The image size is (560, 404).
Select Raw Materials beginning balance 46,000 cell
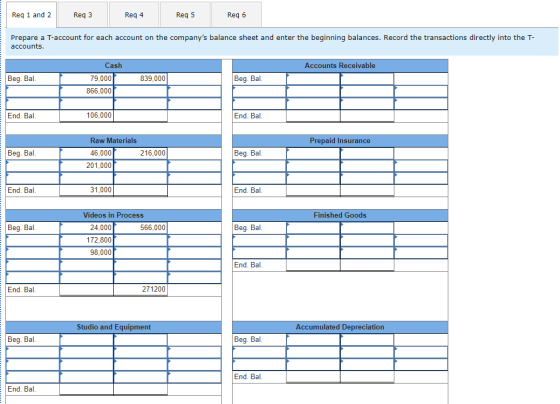pos(86,153)
